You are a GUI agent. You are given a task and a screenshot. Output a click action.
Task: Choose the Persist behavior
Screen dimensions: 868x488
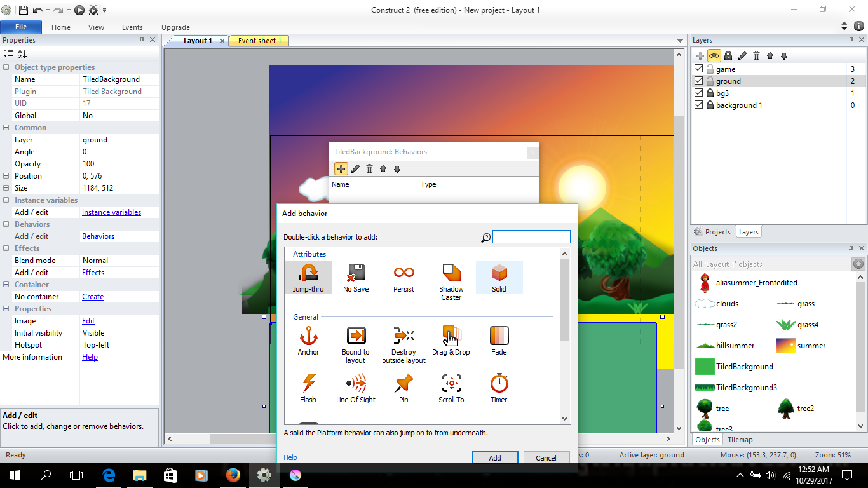pyautogui.click(x=403, y=278)
